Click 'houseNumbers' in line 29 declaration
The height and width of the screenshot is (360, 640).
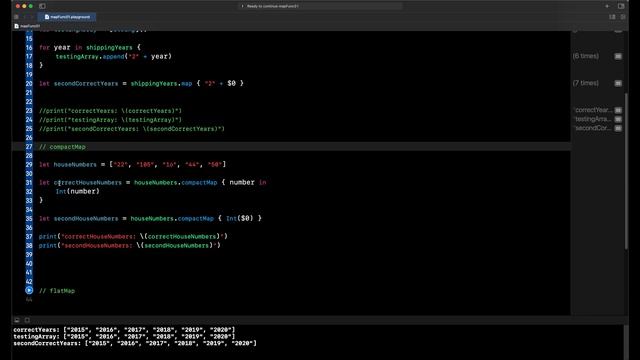(75, 164)
